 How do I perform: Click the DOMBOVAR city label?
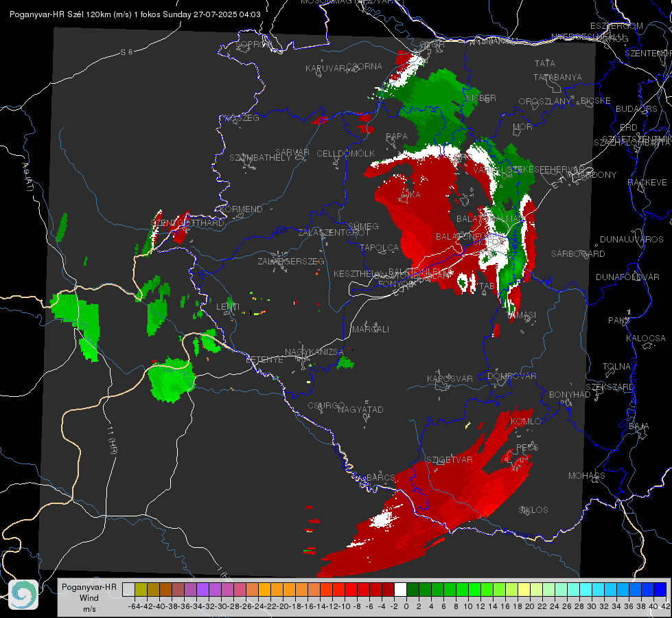[x=511, y=376]
